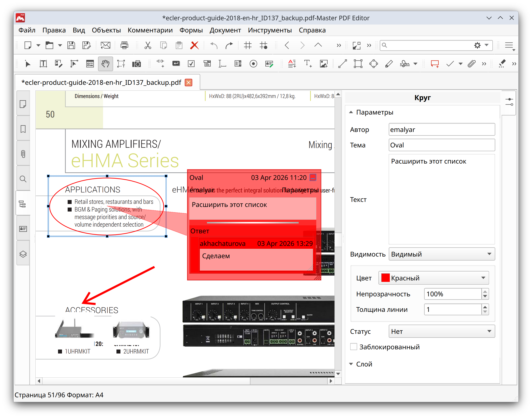
Task: Minimize the Oval comment popup
Action: 313,177
